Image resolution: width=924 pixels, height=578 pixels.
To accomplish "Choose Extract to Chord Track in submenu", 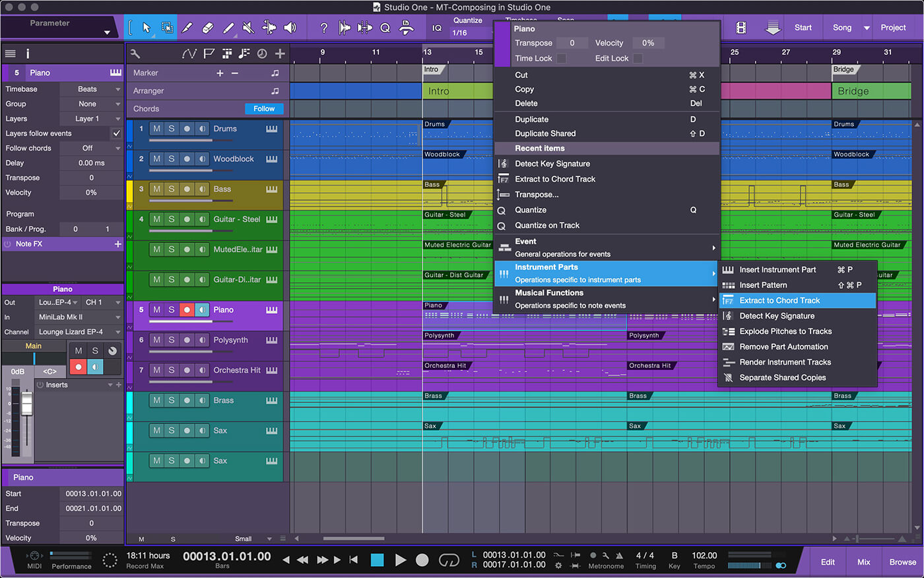I will tap(797, 301).
